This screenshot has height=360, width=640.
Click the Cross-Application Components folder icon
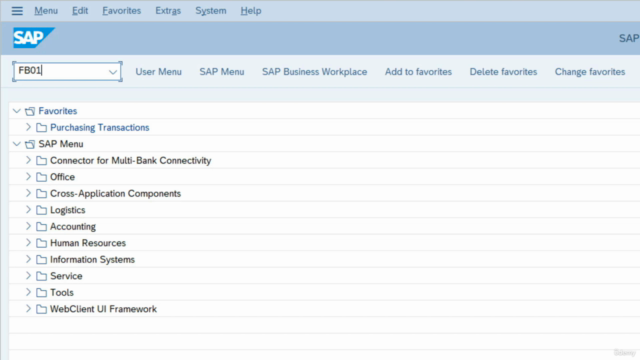41,193
